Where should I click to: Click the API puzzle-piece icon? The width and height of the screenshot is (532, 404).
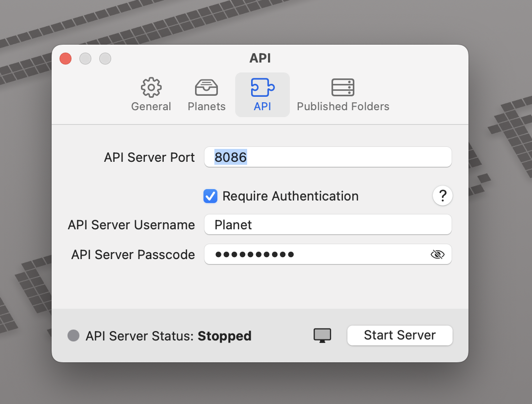pyautogui.click(x=263, y=87)
